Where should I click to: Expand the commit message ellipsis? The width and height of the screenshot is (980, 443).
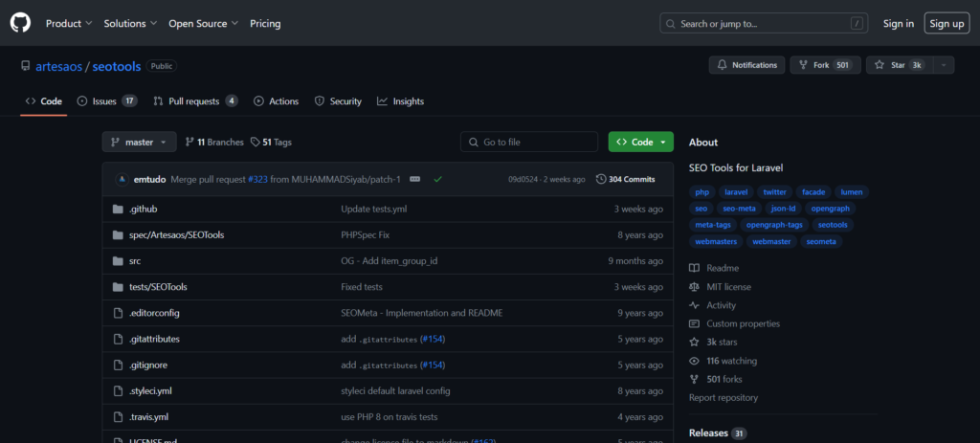click(414, 179)
